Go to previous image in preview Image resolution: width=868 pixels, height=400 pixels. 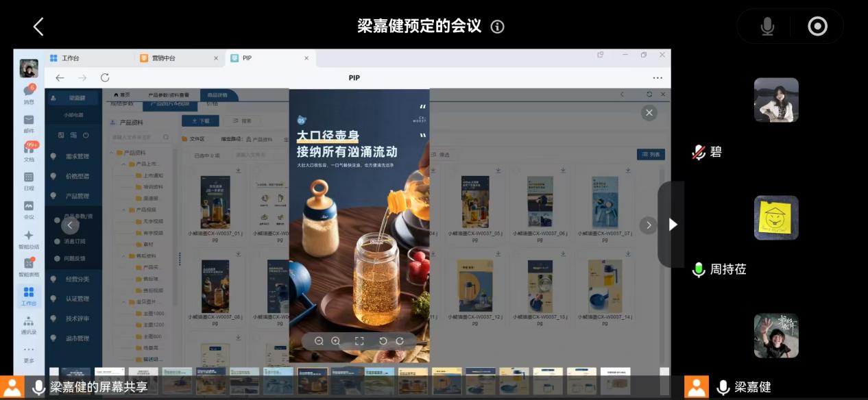click(69, 225)
